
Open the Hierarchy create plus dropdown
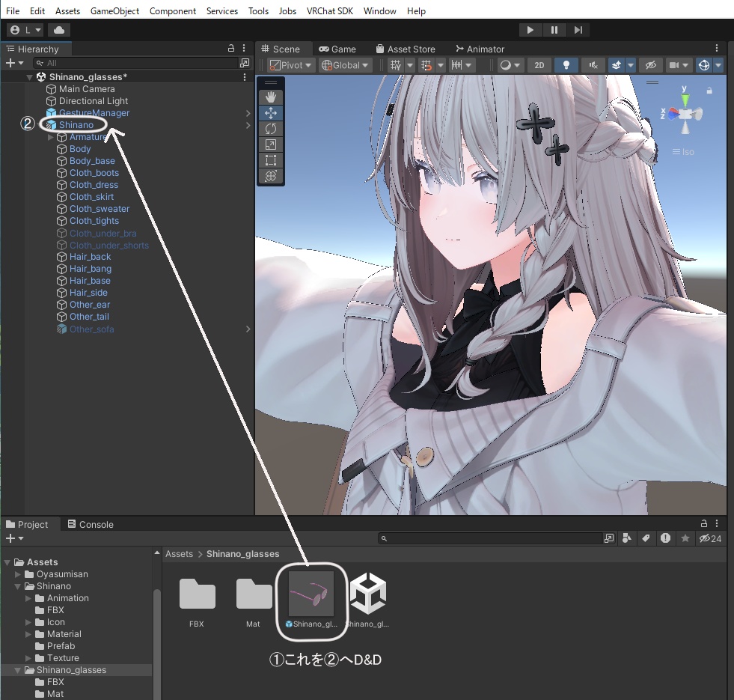[14, 63]
